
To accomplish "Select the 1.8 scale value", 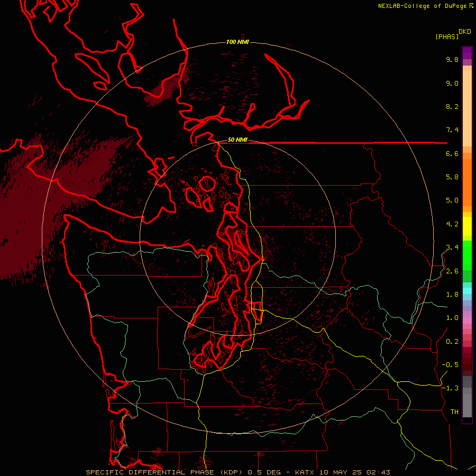I will pos(452,295).
